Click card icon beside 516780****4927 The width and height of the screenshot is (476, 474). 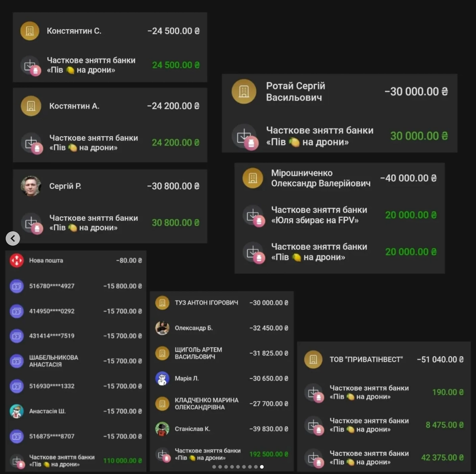click(x=17, y=286)
